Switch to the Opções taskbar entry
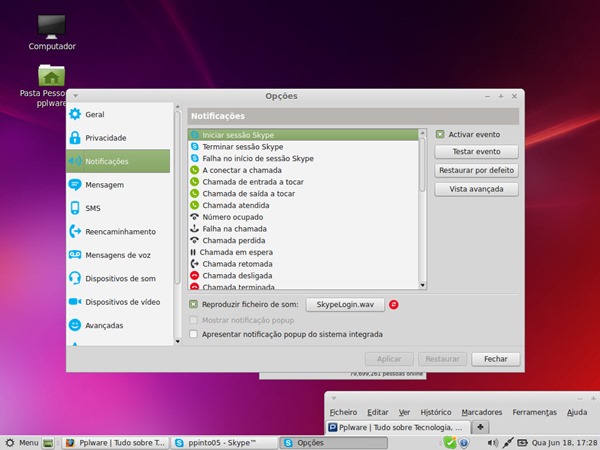This screenshot has width=600, height=450. click(333, 443)
